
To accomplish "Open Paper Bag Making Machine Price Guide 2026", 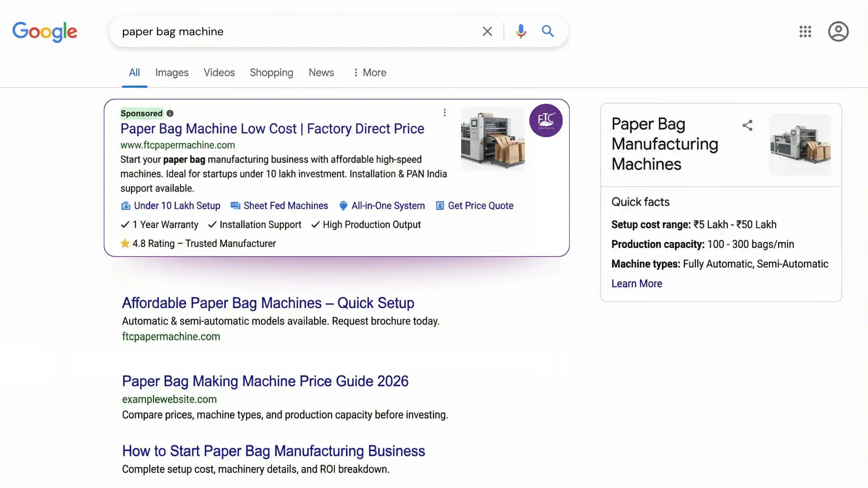I will pos(265,381).
